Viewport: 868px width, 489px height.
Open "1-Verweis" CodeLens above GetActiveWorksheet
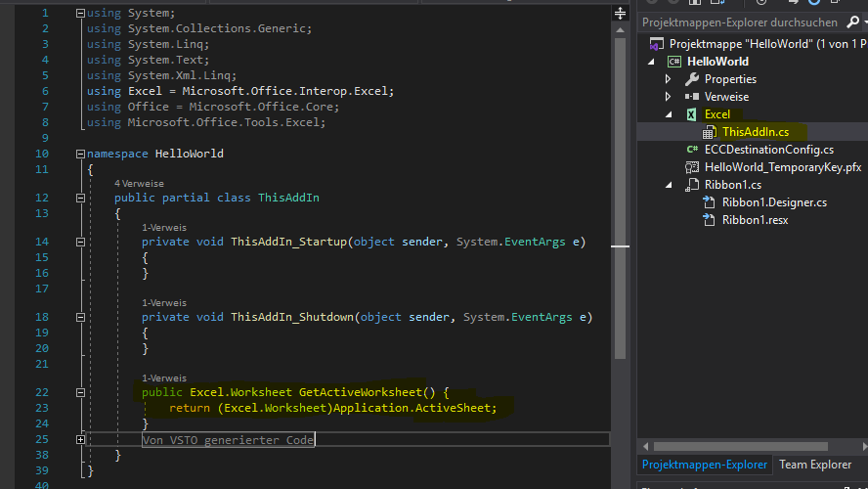click(x=164, y=378)
